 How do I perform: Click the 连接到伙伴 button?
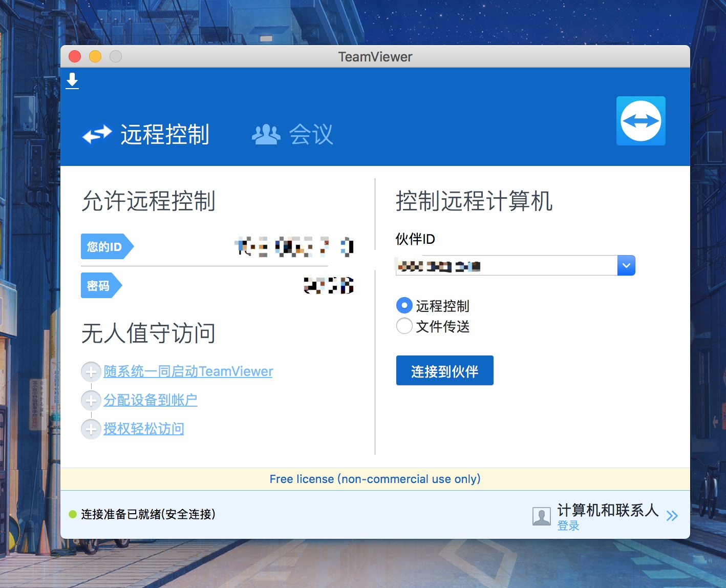tap(445, 370)
